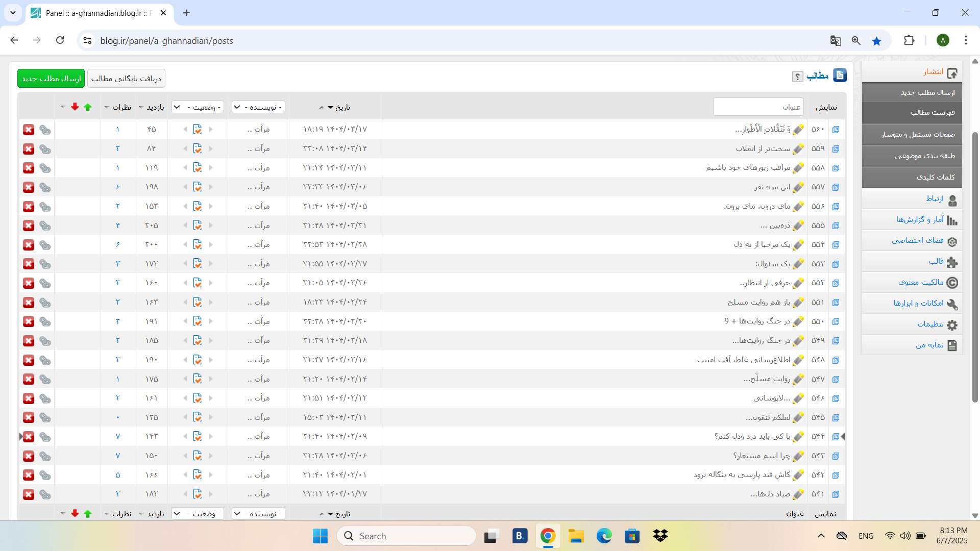The image size is (980, 551).
Task: Click green ارسال مطلب جدید button
Action: (51, 79)
